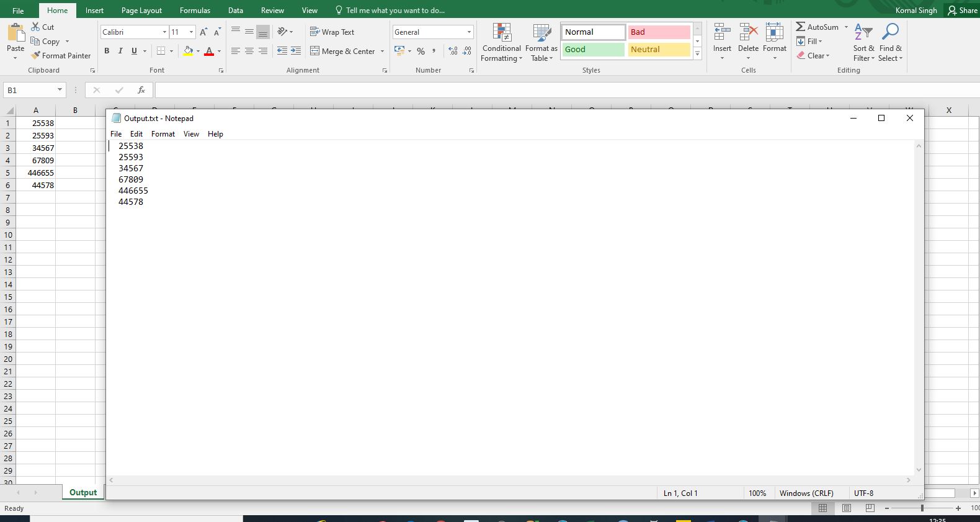Click the Cut scissors icon
The height and width of the screenshot is (522, 980).
point(36,27)
